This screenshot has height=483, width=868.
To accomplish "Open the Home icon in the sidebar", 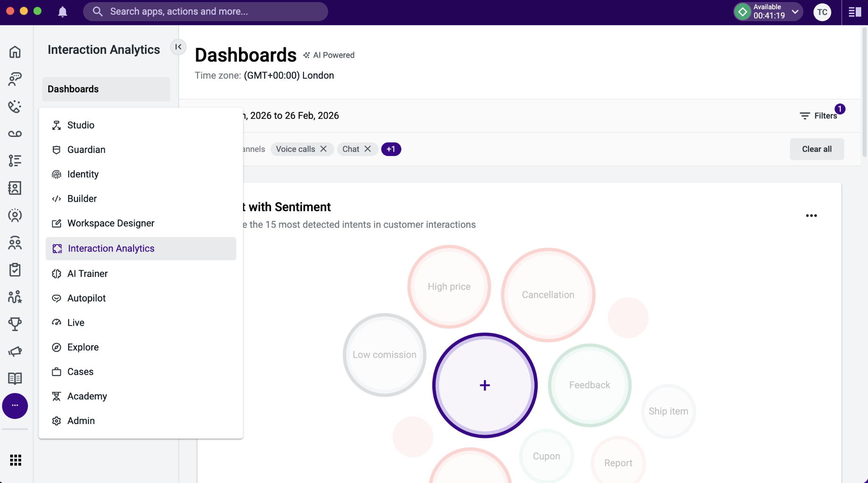I will click(15, 52).
